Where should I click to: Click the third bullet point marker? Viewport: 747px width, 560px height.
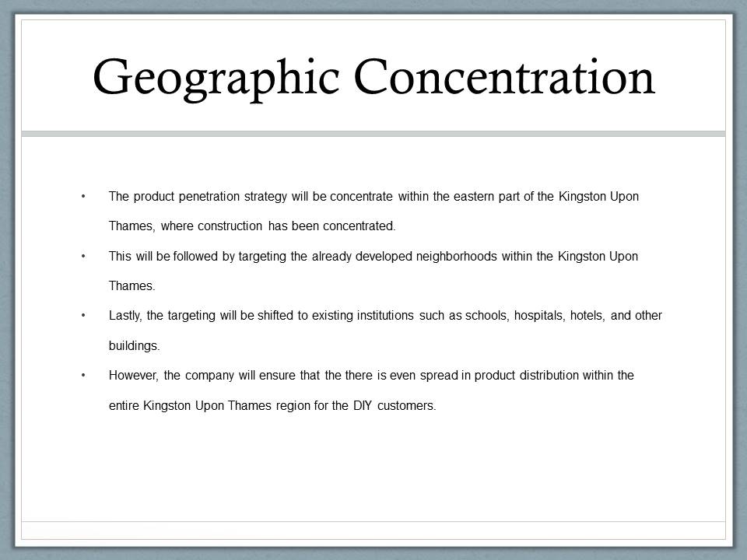pyautogui.click(x=83, y=315)
